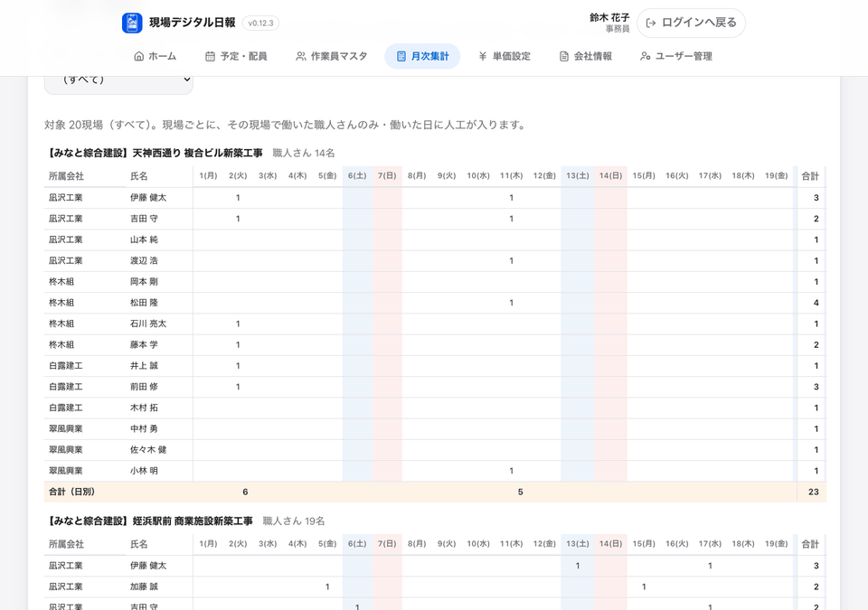Image resolution: width=868 pixels, height=610 pixels.
Task: Click the user-gear icon beside ユーザー管理
Action: click(x=645, y=56)
